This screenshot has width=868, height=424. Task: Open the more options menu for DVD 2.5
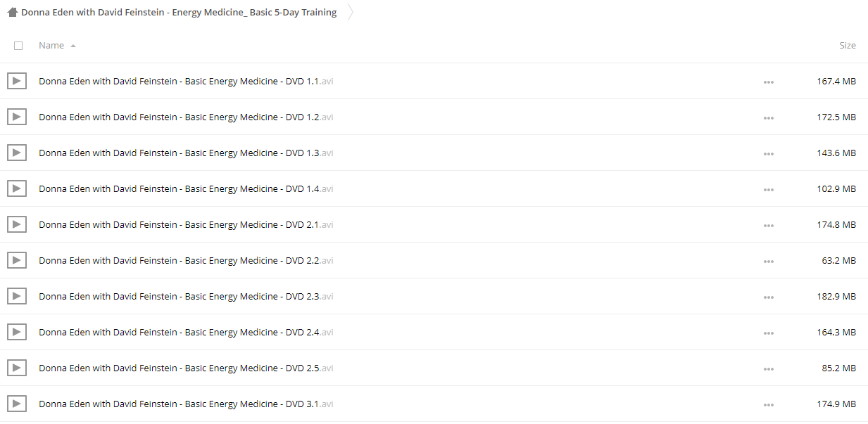pyautogui.click(x=768, y=369)
